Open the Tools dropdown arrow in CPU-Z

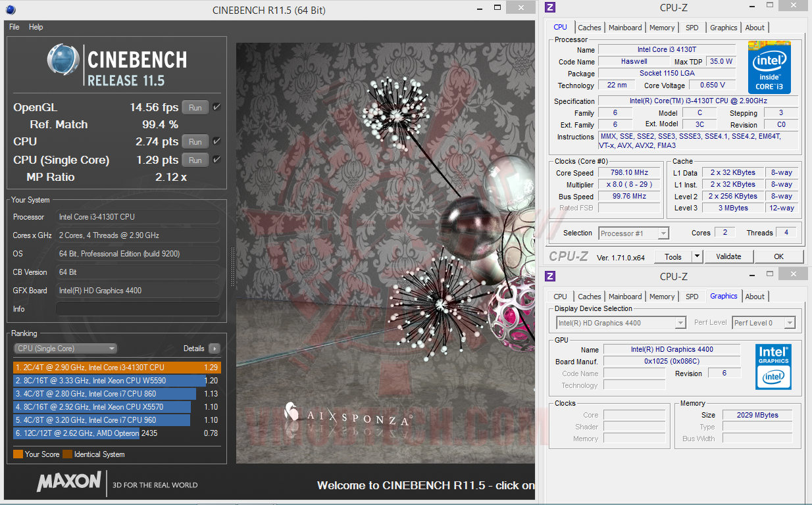pyautogui.click(x=698, y=256)
